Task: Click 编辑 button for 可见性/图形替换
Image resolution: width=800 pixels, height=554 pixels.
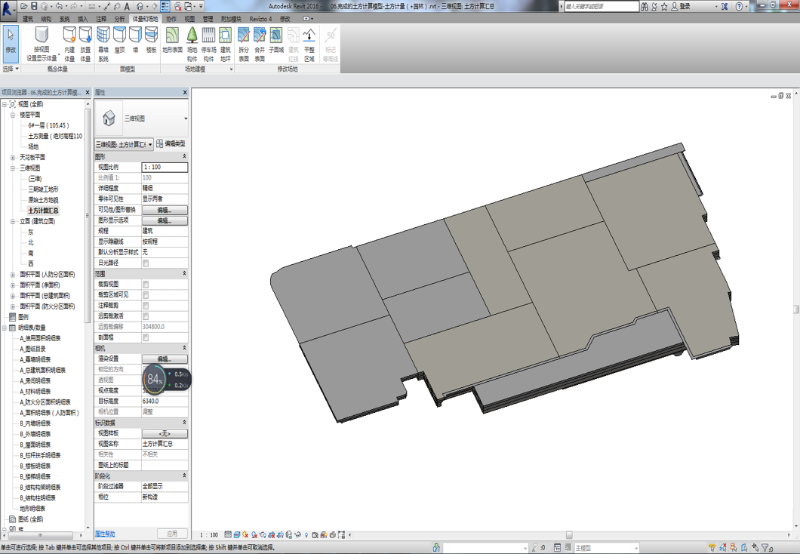Action: pyautogui.click(x=164, y=210)
